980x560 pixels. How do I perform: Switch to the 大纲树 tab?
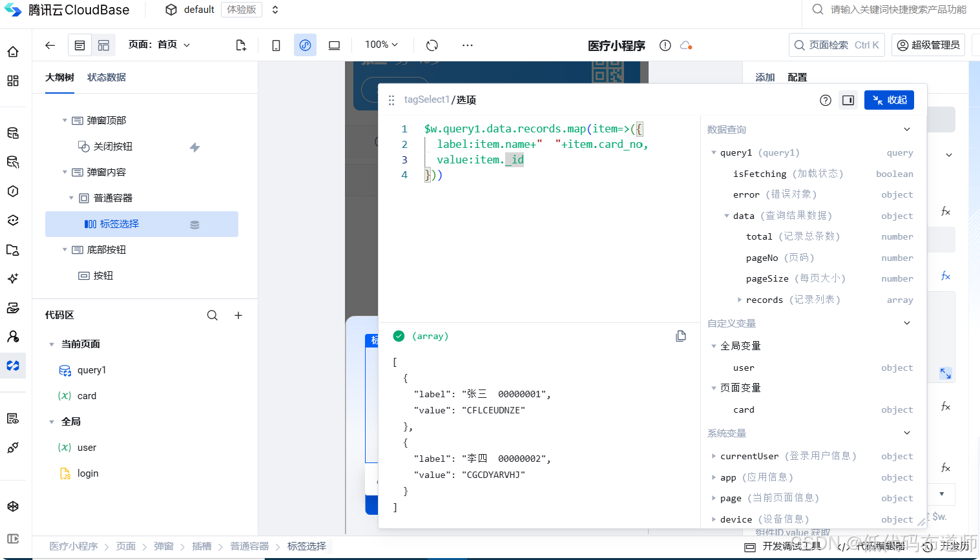[x=59, y=78]
